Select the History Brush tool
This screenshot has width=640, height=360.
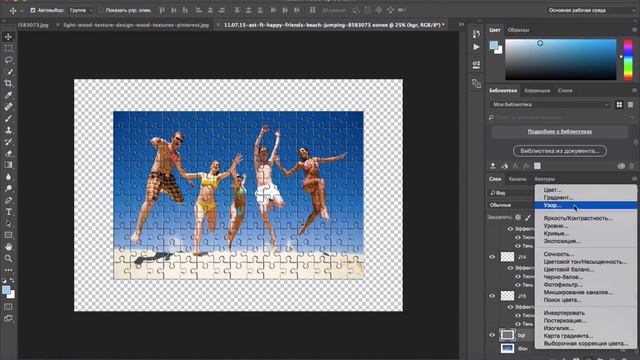point(8,142)
